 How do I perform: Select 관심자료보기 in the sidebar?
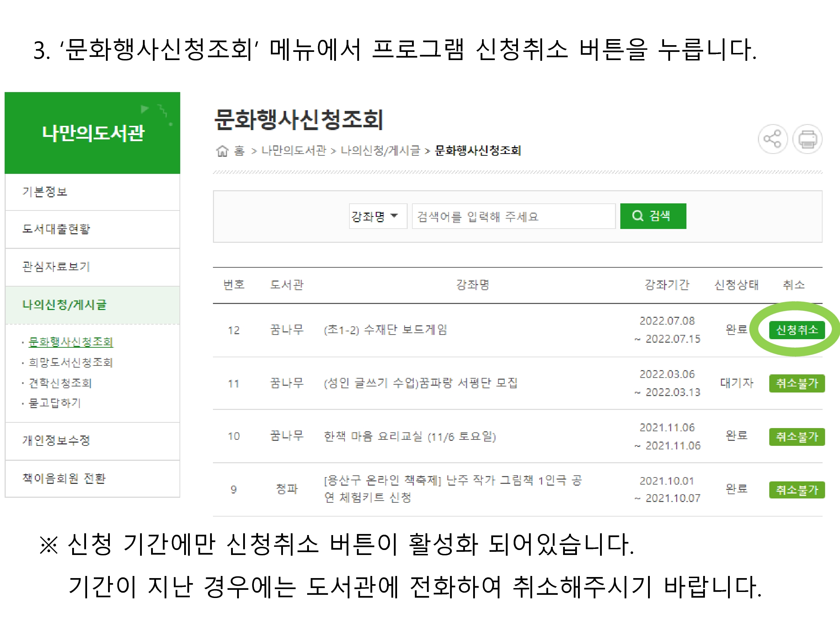(56, 267)
